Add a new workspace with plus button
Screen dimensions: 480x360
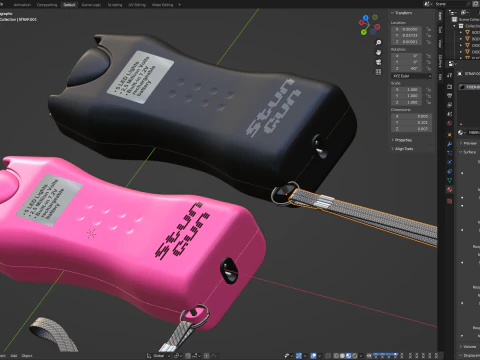(179, 5)
